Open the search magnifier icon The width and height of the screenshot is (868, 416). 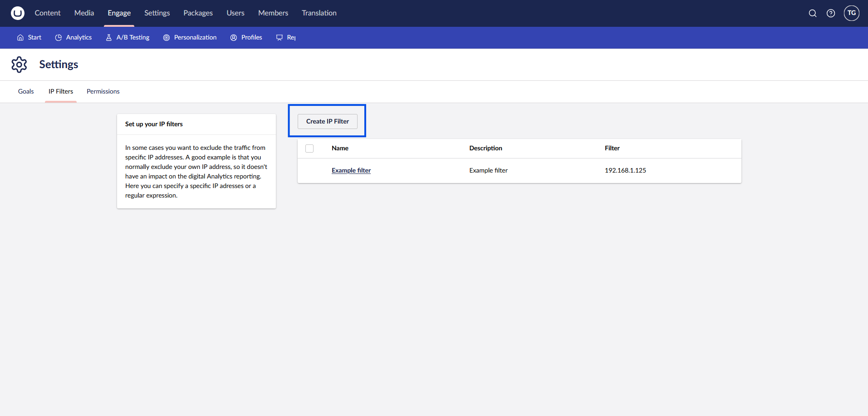tap(812, 13)
